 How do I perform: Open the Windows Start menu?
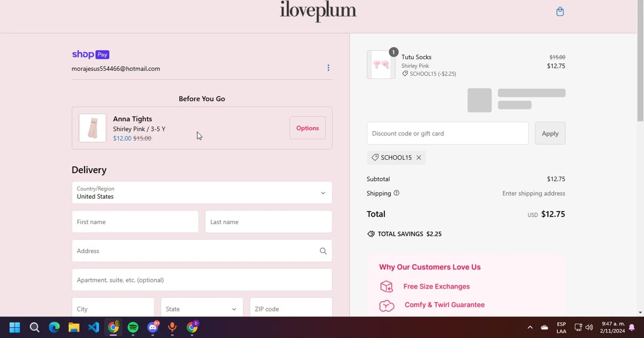15,328
